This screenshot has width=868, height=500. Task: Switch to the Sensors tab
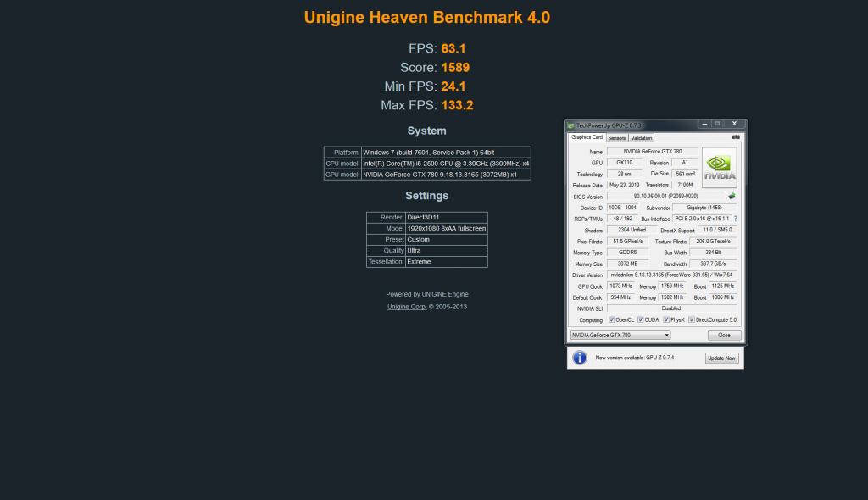tap(616, 137)
